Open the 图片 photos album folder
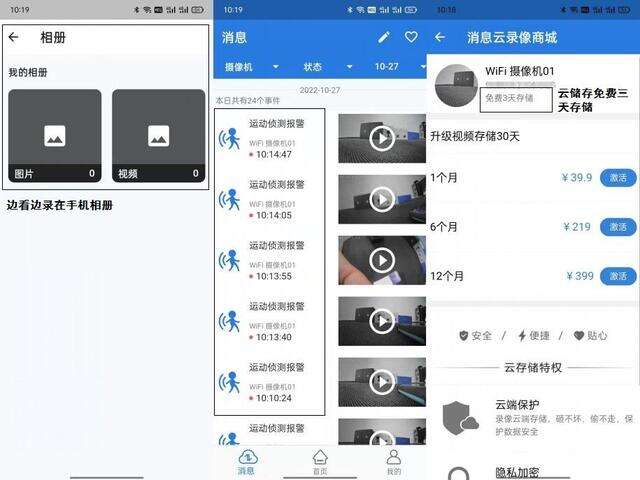This screenshot has width=640, height=480. click(55, 136)
